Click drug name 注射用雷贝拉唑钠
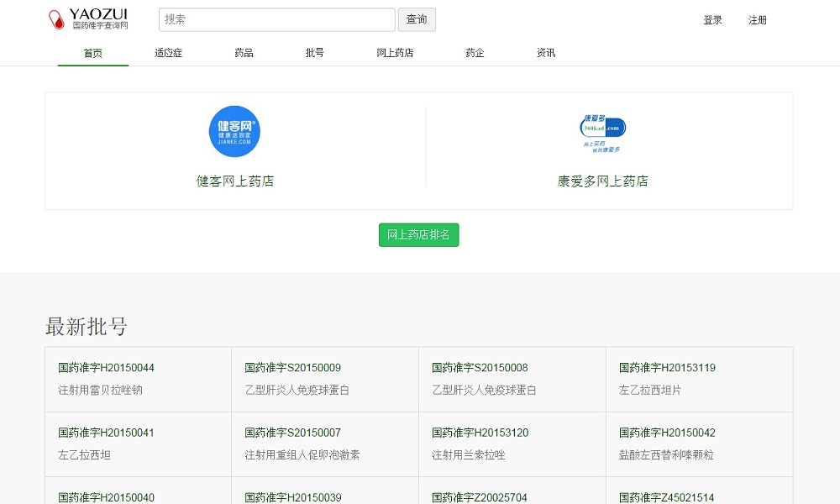This screenshot has height=504, width=840. [x=100, y=391]
